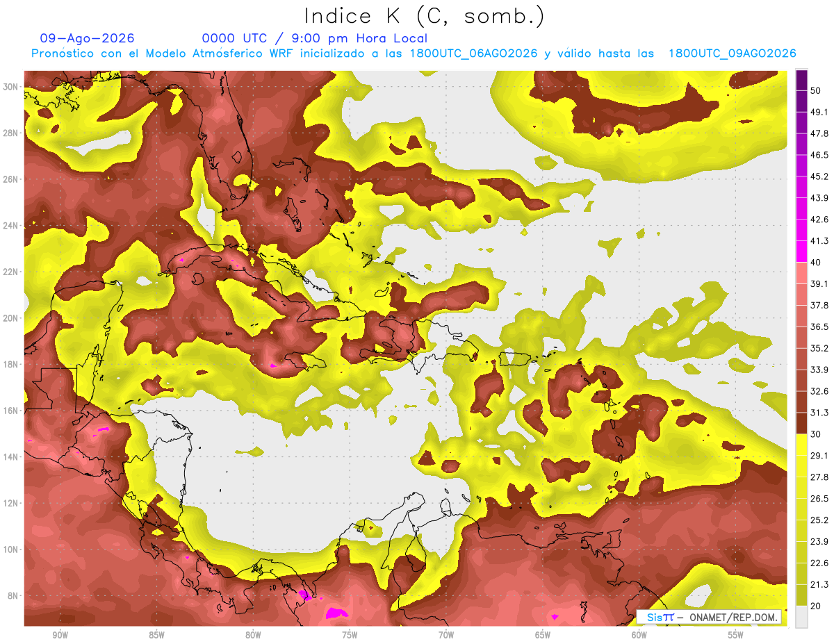834x644 pixels.
Task: Click legend value '25.2'
Action: pyautogui.click(x=819, y=520)
